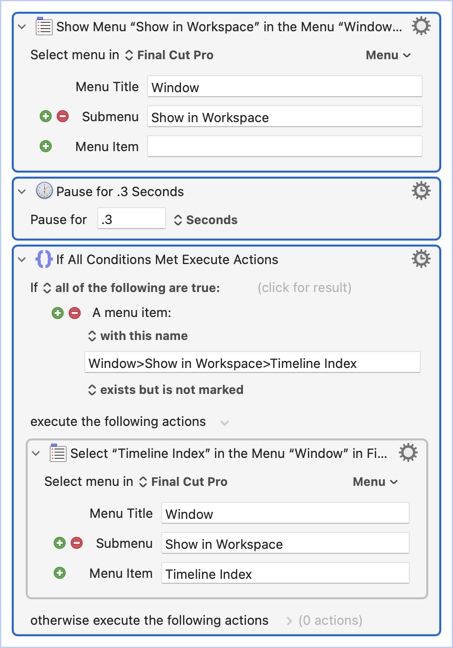This screenshot has width=453, height=648.
Task: Click '(click for result)' text
Action: 305,288
